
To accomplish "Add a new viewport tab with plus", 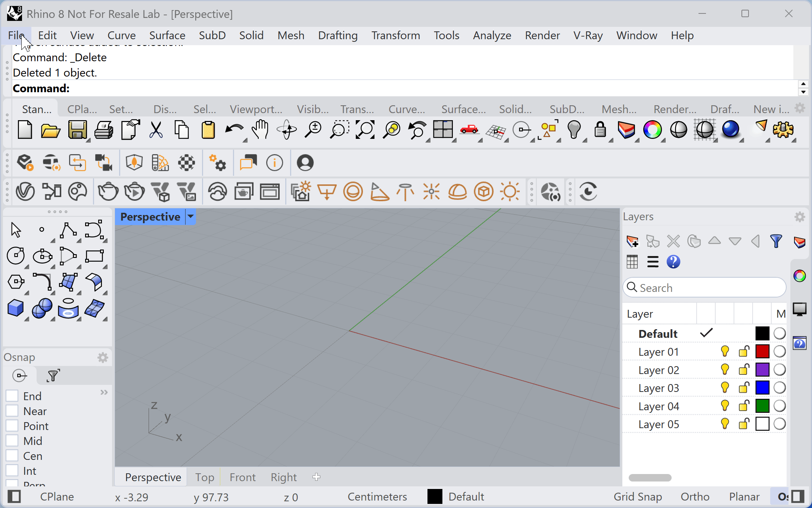I will click(x=317, y=477).
